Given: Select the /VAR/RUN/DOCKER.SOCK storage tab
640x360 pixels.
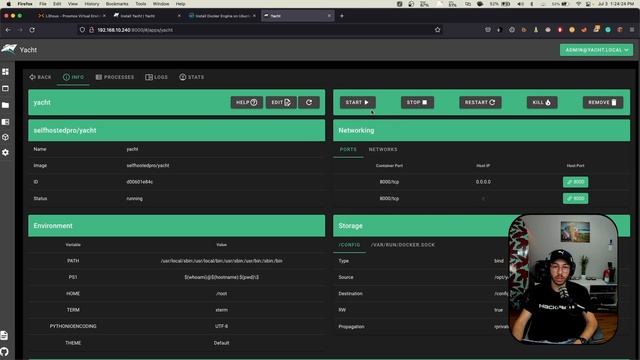Looking at the screenshot, I should click(x=403, y=245).
